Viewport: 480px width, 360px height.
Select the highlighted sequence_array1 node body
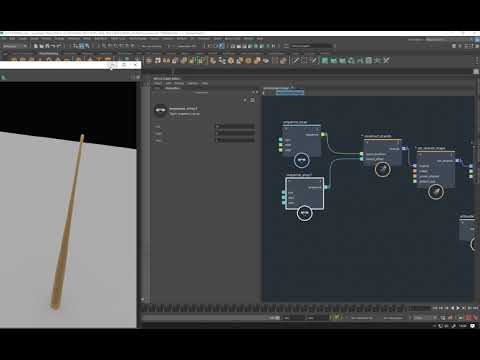(x=304, y=193)
